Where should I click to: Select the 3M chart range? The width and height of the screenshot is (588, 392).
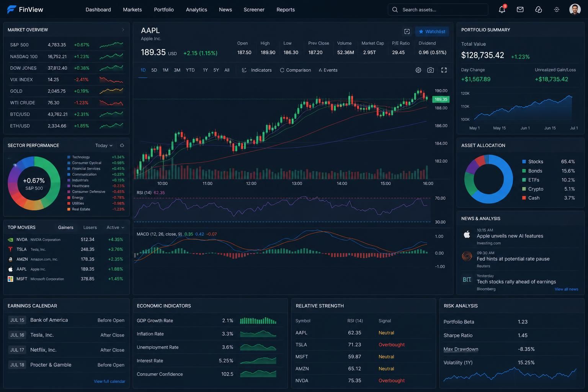177,70
